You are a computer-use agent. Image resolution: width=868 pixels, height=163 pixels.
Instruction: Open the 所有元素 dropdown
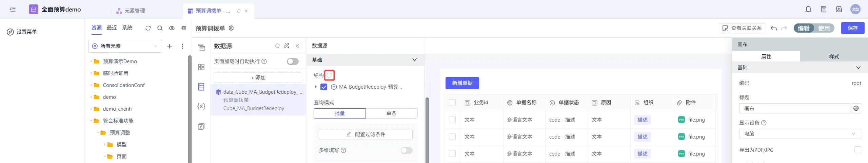point(125,46)
